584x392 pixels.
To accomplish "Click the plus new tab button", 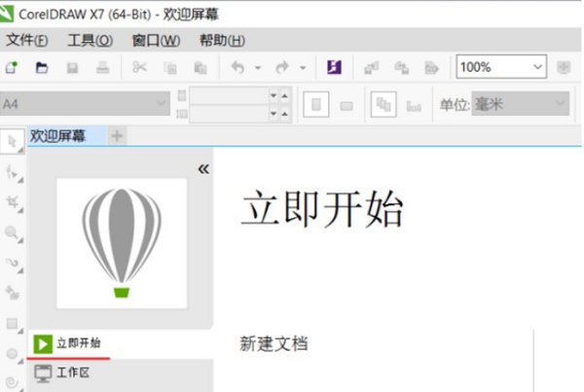I will coord(117,136).
